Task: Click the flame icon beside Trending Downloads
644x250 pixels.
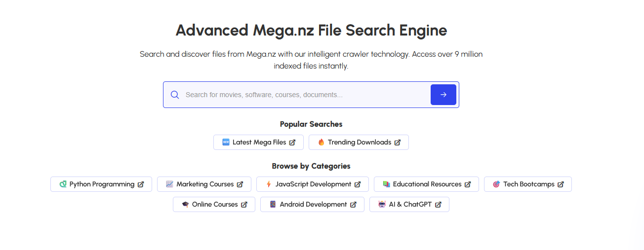Action: [321, 142]
